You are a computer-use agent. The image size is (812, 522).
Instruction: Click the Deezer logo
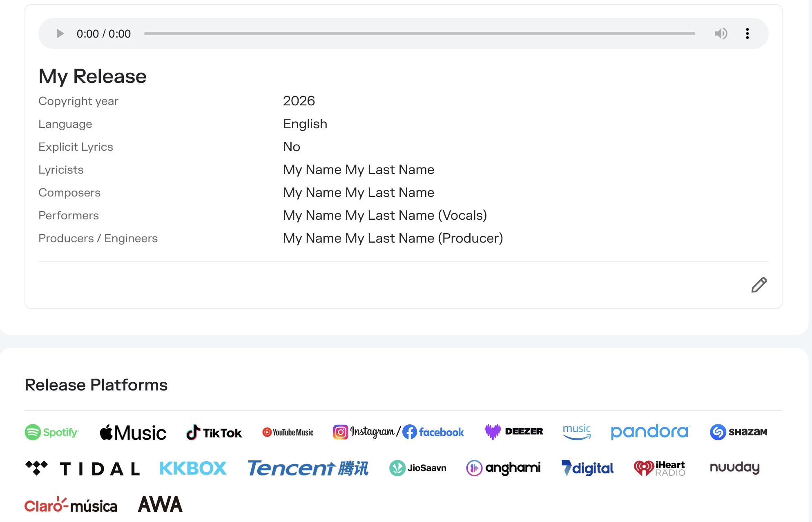(x=514, y=431)
